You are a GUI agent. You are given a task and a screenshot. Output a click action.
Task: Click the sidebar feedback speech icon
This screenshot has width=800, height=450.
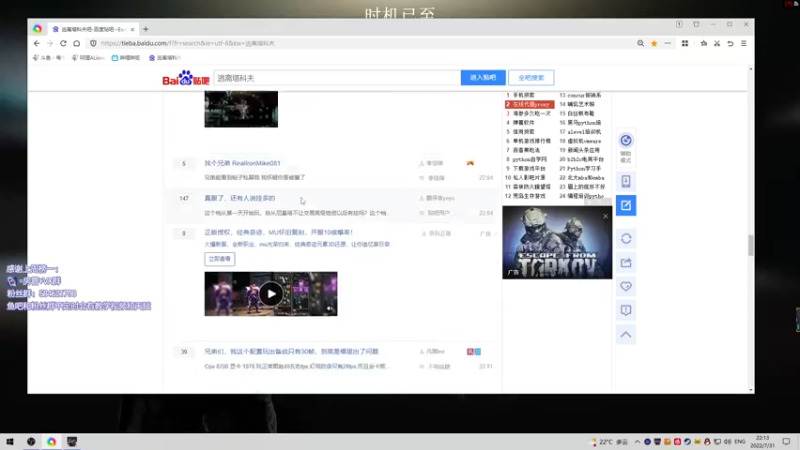626,310
